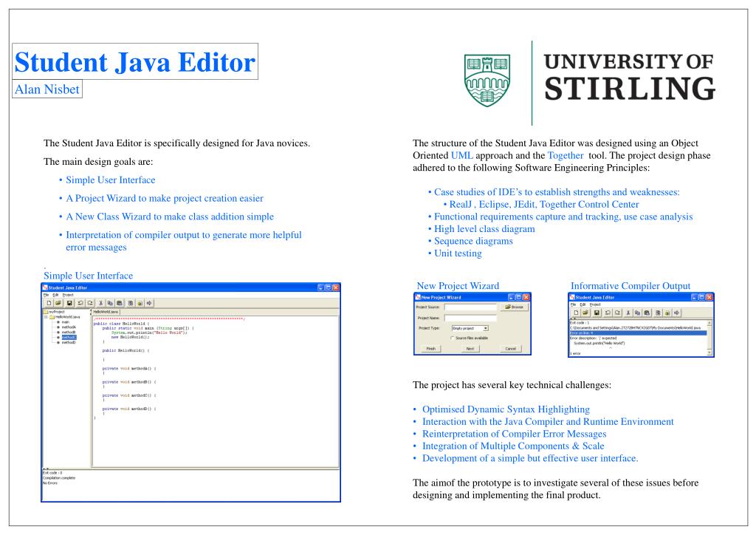
Task: Click right-arrow run icon in large editor window
Action: click(x=149, y=303)
